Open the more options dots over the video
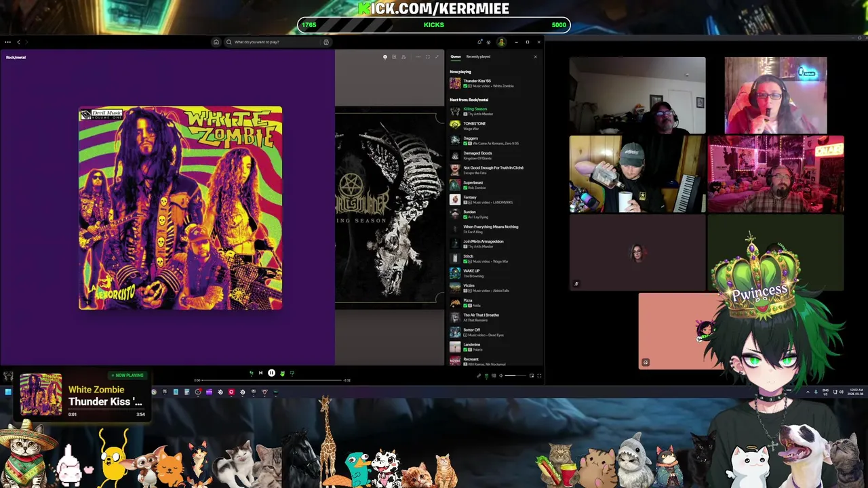868x488 pixels. coord(418,57)
